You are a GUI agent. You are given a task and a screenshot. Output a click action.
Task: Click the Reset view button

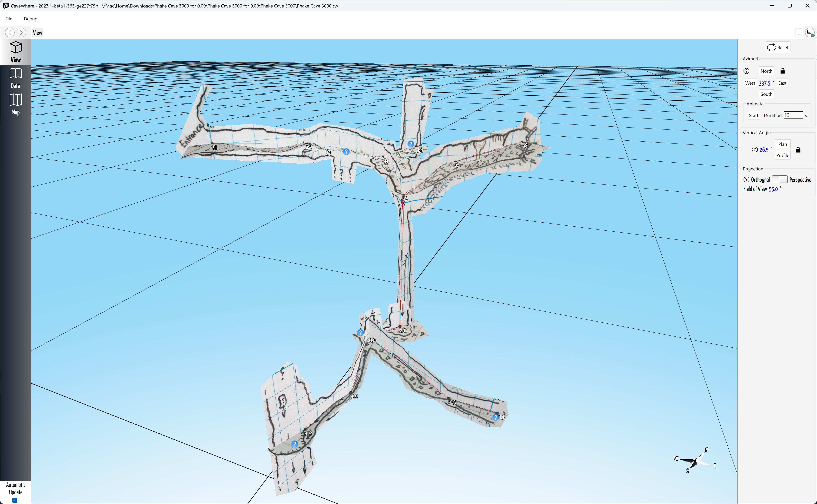pos(778,47)
